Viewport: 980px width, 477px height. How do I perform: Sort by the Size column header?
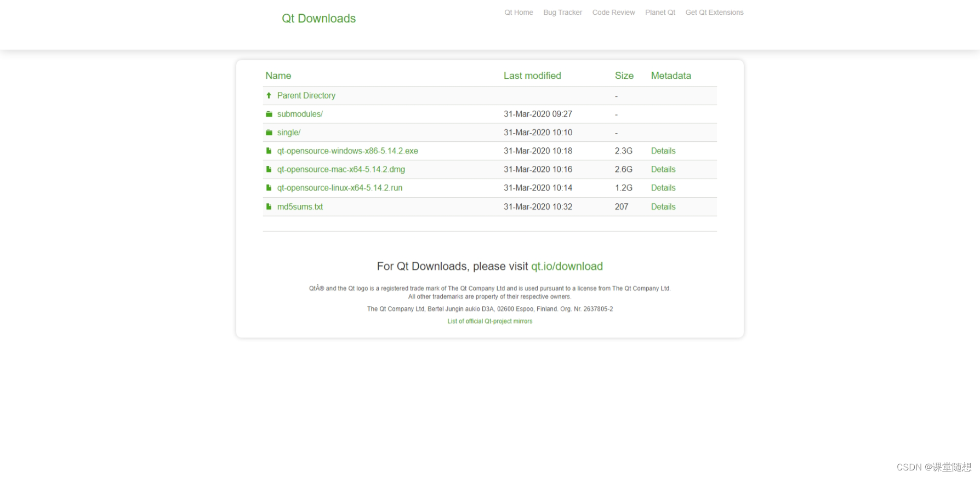click(x=624, y=76)
